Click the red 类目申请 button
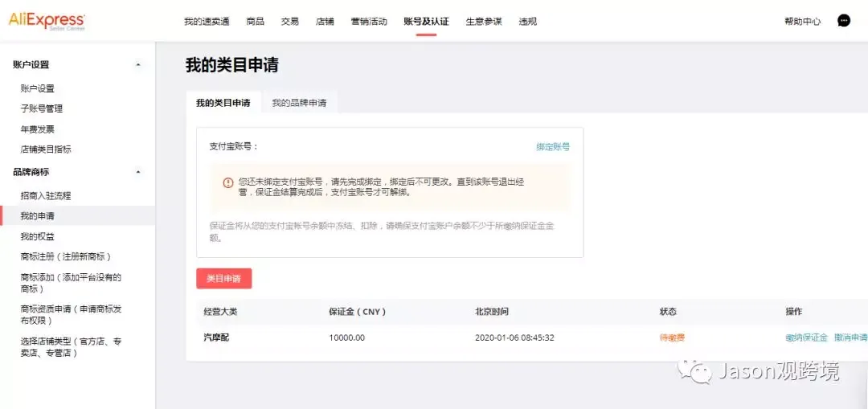Screen dimensions: 868x409 point(223,278)
